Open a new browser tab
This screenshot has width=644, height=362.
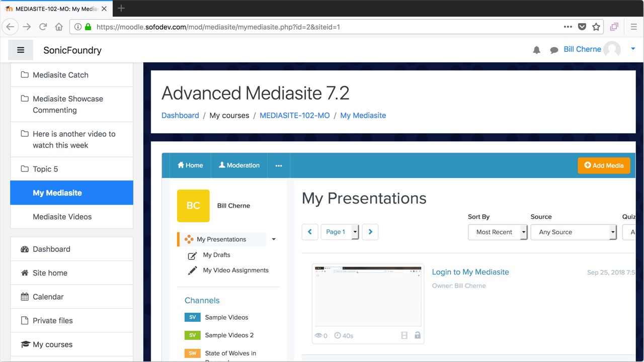(x=121, y=8)
